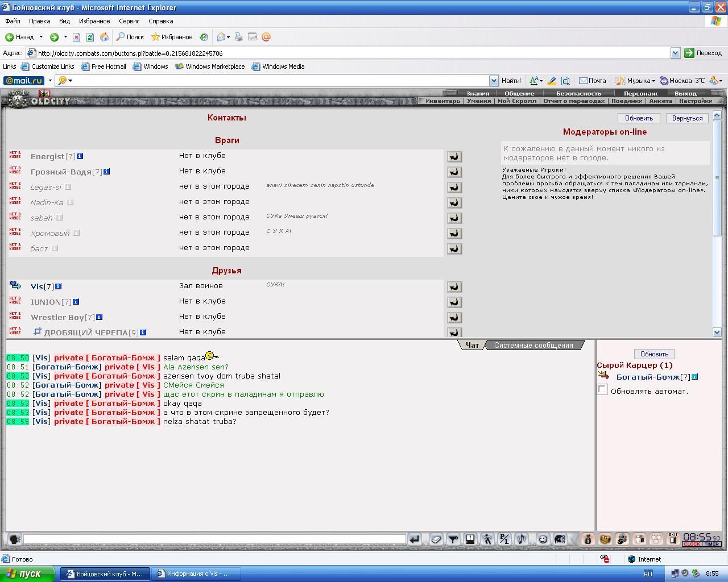Open the Персонаж game menu
This screenshot has height=582, width=728.
(x=640, y=93)
